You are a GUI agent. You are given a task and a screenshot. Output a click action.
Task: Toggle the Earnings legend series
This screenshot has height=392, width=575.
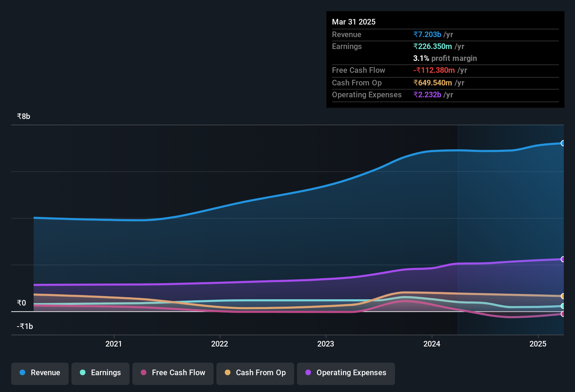point(101,373)
